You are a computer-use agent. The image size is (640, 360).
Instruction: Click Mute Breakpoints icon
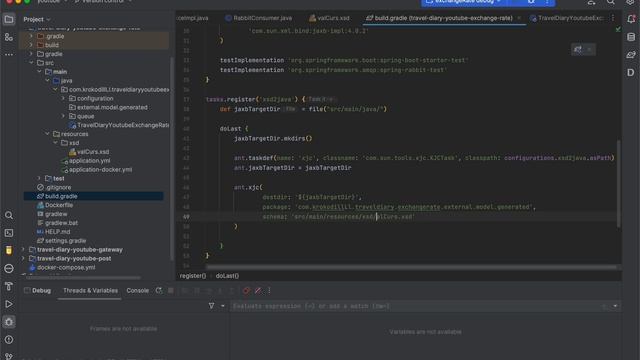pyautogui.click(x=258, y=290)
